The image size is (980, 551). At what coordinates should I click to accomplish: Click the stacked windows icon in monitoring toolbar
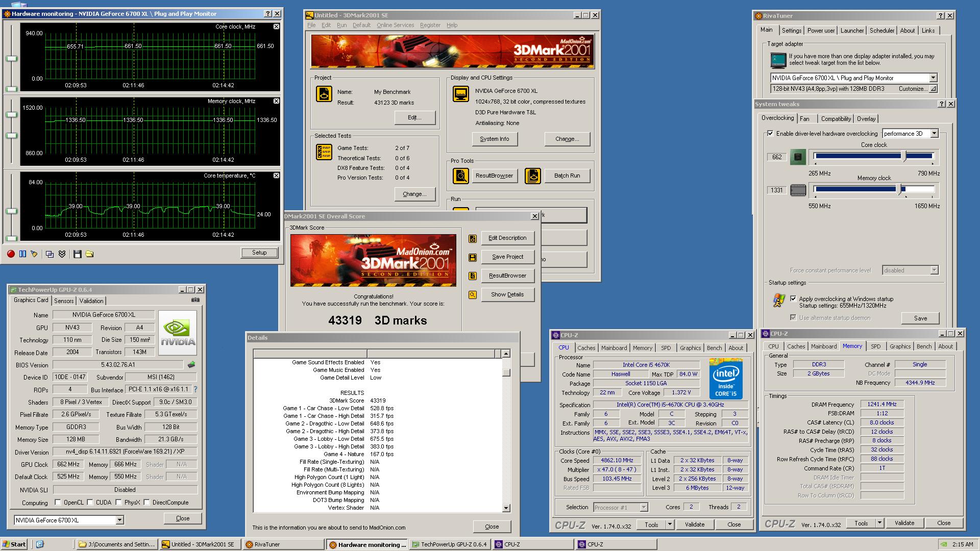(x=50, y=254)
